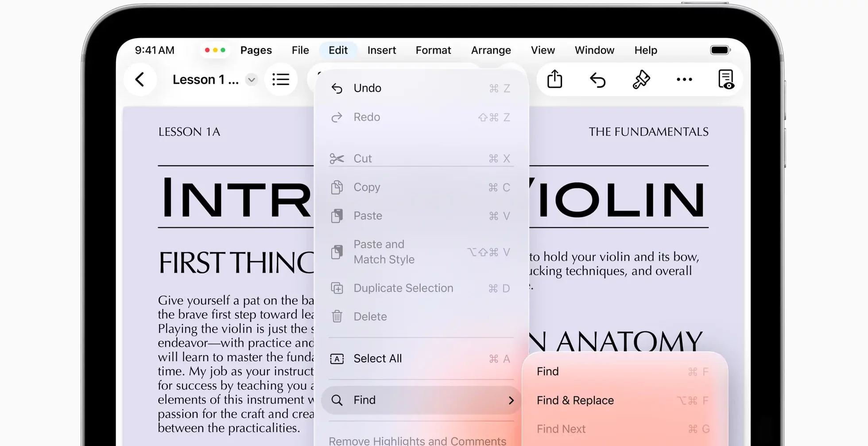The width and height of the screenshot is (868, 446).
Task: Tap the document view options icon
Action: 726,80
